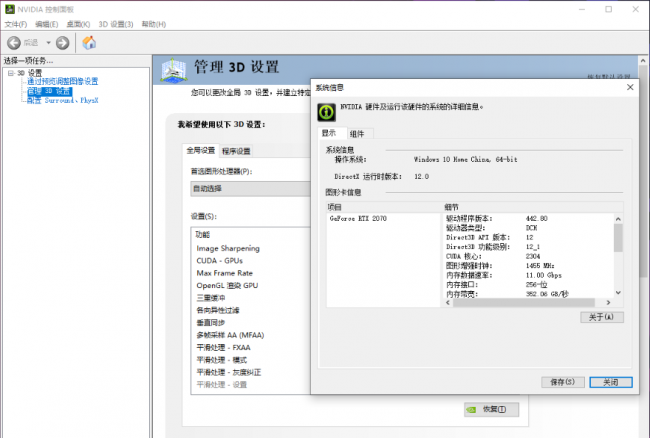
Task: Click NVIDIA logo icon on 恢复 button
Action: 471,410
